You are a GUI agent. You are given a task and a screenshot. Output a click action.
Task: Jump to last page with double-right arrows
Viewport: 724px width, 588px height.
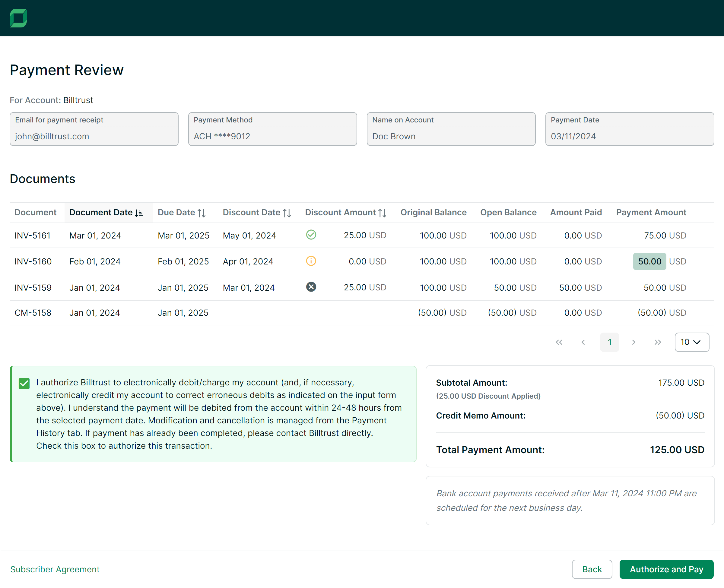(658, 342)
